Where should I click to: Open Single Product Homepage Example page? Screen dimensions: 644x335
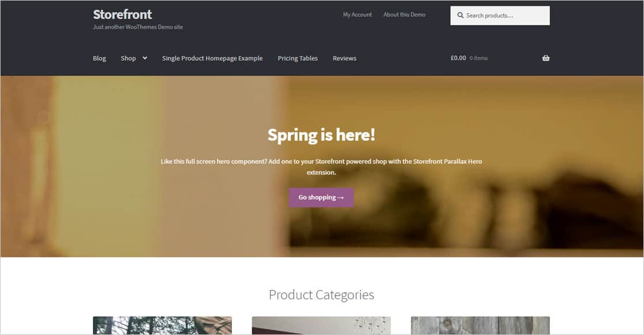coord(212,58)
